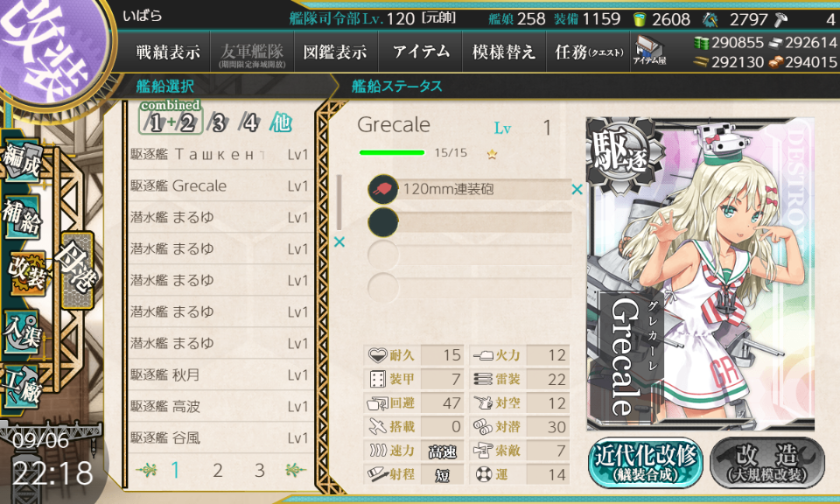
Task: Select 駆逐艦 秋月 from the ship list
Action: tap(220, 374)
